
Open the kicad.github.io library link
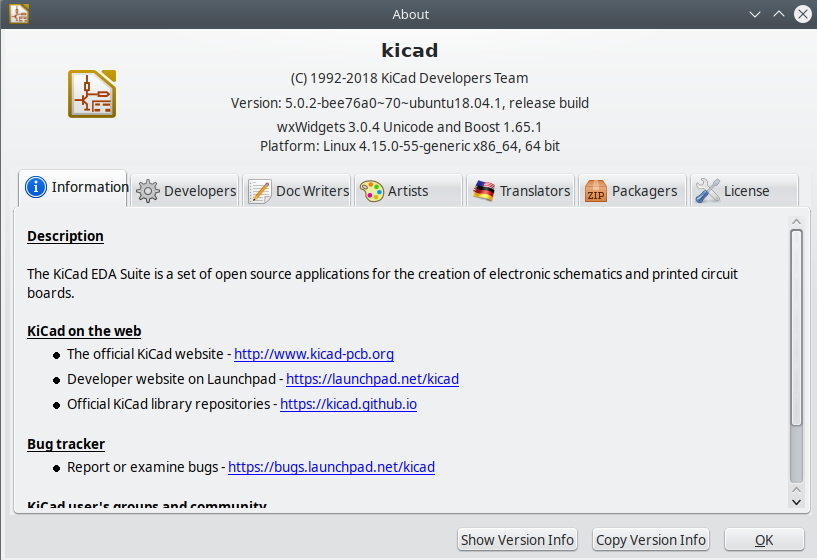(348, 404)
